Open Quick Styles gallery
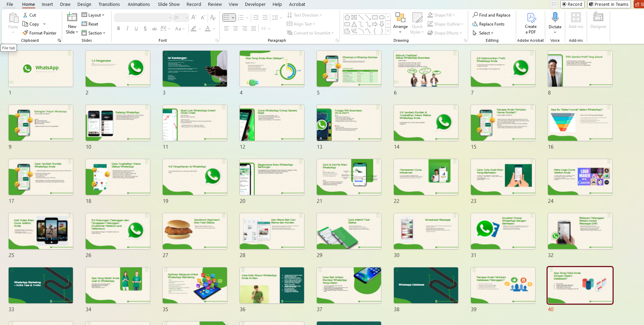This screenshot has height=325, width=644. [417, 23]
